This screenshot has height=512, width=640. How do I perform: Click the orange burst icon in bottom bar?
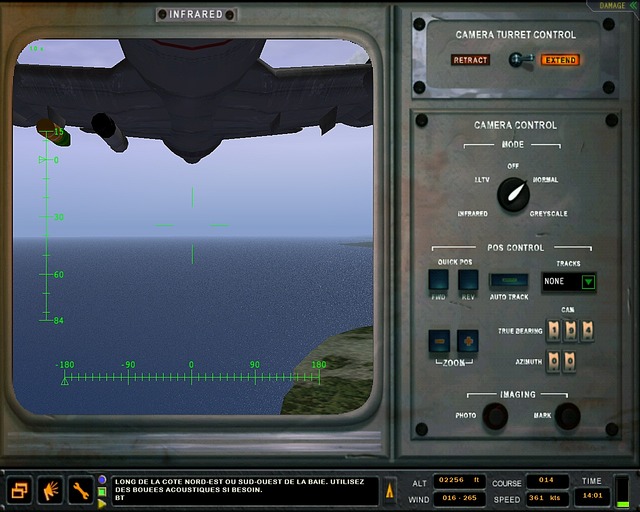click(x=50, y=490)
